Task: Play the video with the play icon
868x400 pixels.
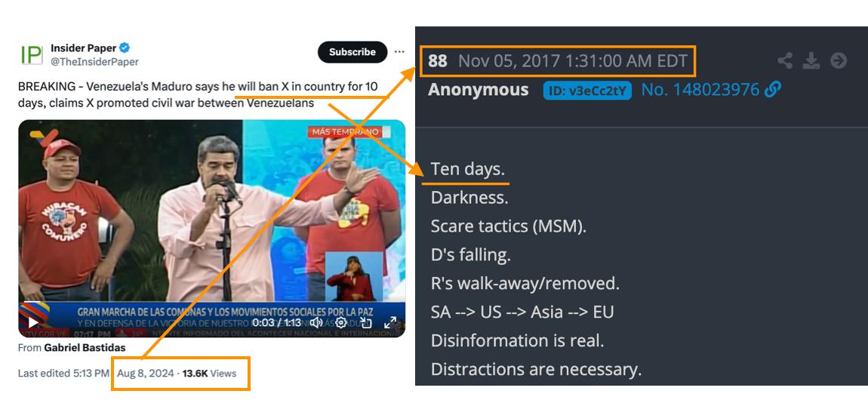Action: 34,322
